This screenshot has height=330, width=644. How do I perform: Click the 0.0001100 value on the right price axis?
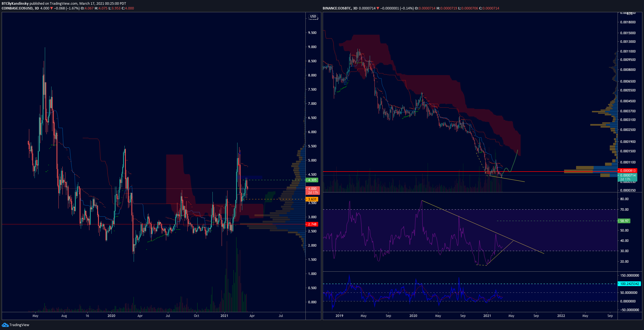(x=628, y=162)
